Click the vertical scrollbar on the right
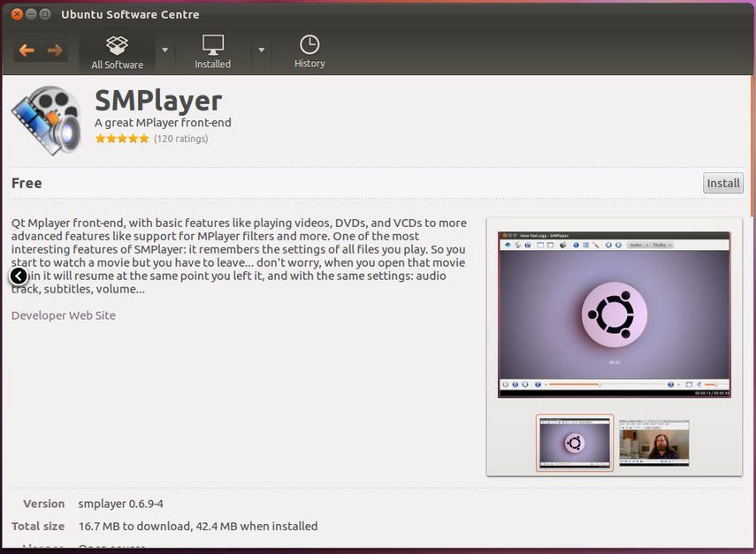Image resolution: width=756 pixels, height=554 pixels. (753, 147)
